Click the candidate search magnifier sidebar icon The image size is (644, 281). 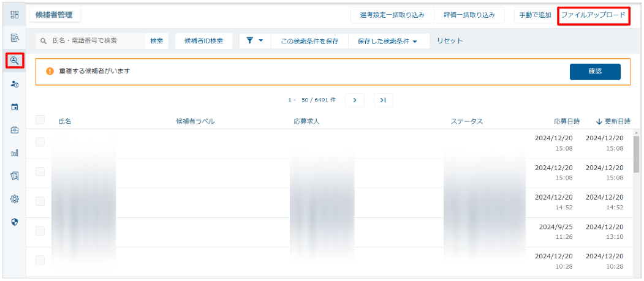pos(15,61)
